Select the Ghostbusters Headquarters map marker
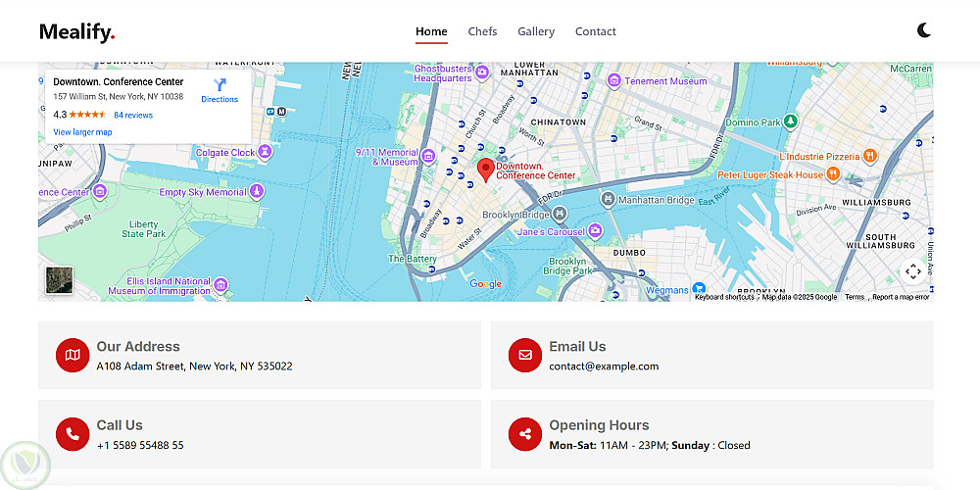Viewport: 980px width, 490px height. pos(481,73)
